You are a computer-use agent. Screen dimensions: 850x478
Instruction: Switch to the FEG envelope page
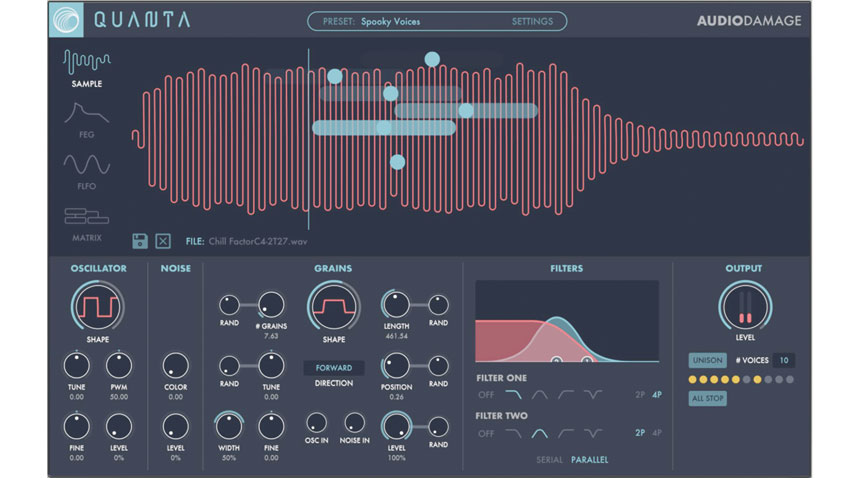[87, 120]
